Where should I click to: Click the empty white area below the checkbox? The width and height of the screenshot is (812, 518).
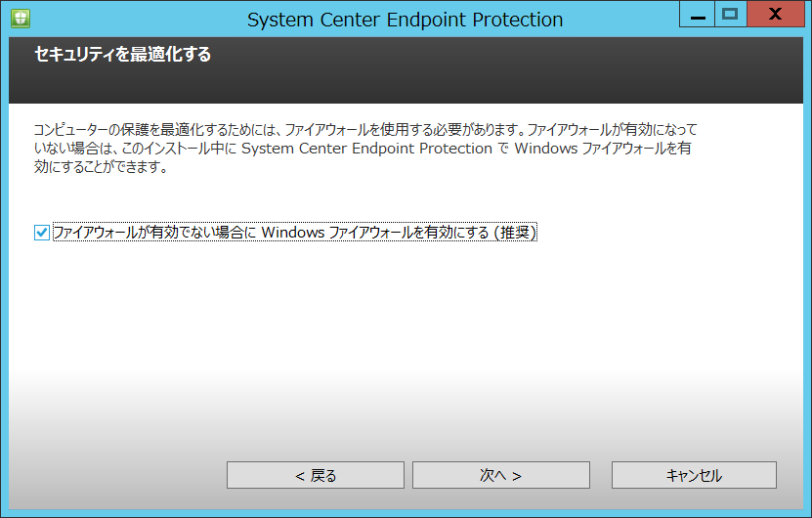coord(406,311)
